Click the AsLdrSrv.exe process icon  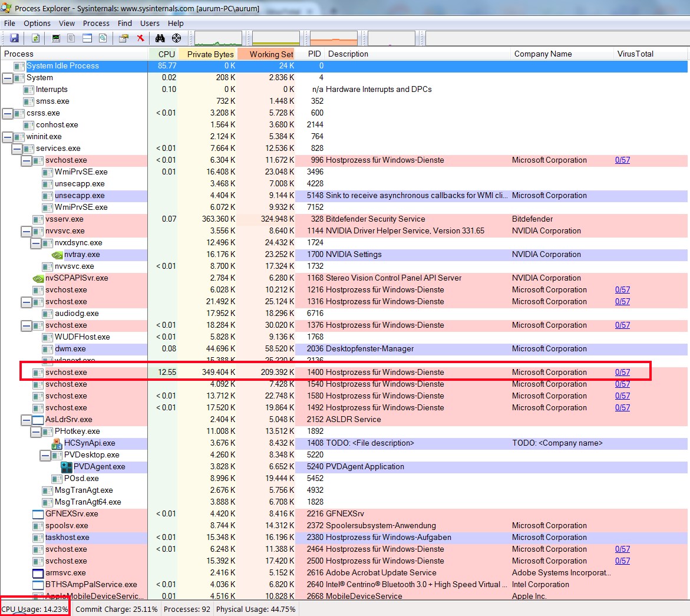point(38,420)
